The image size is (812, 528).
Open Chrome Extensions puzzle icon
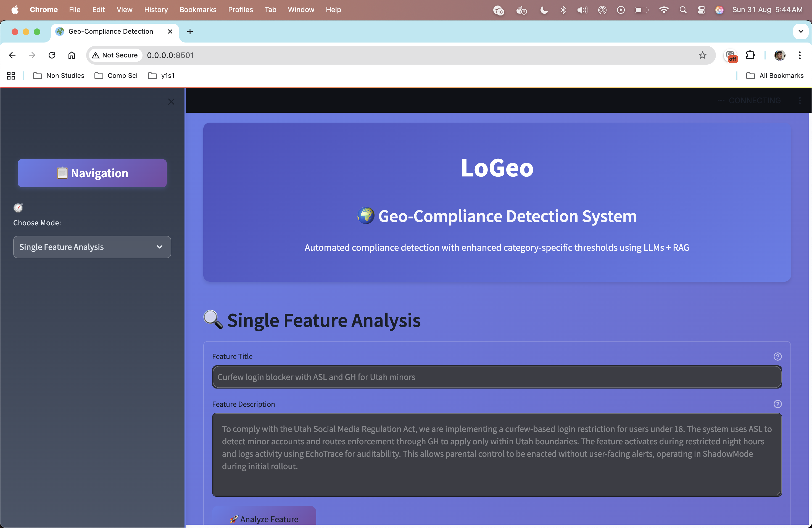coord(750,55)
